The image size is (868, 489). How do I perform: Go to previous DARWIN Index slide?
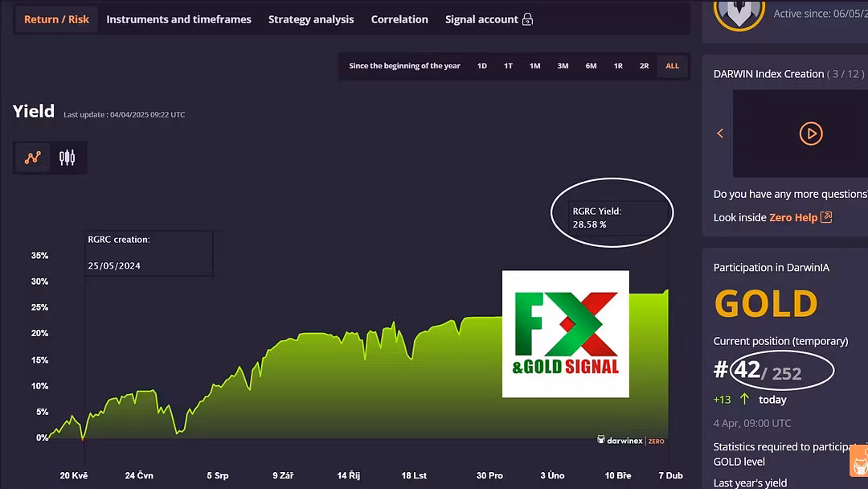click(720, 134)
